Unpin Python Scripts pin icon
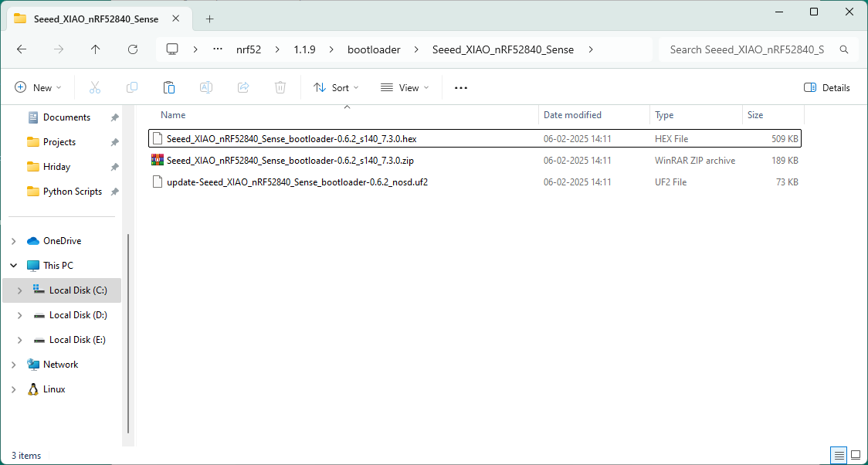This screenshot has width=868, height=465. 114,192
